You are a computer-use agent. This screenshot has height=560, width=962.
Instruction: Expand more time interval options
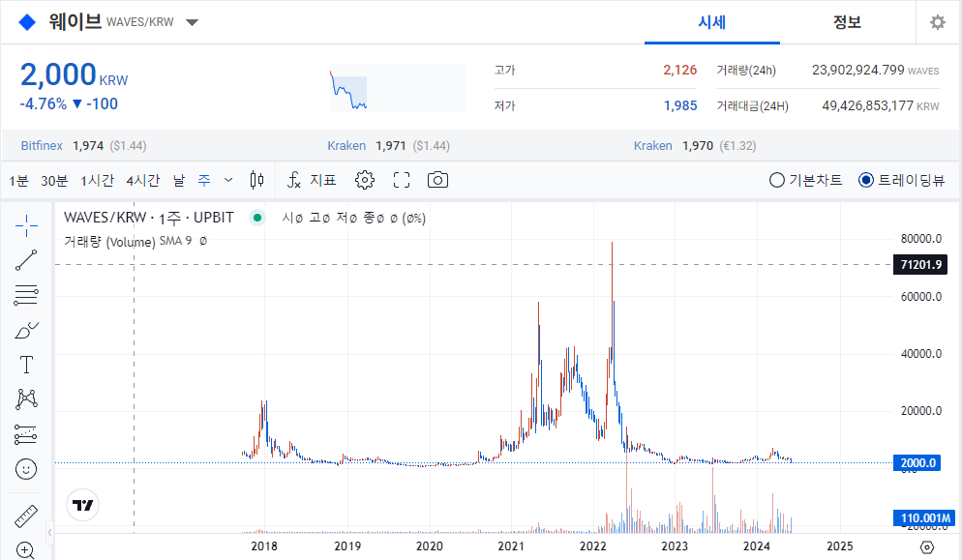point(228,180)
